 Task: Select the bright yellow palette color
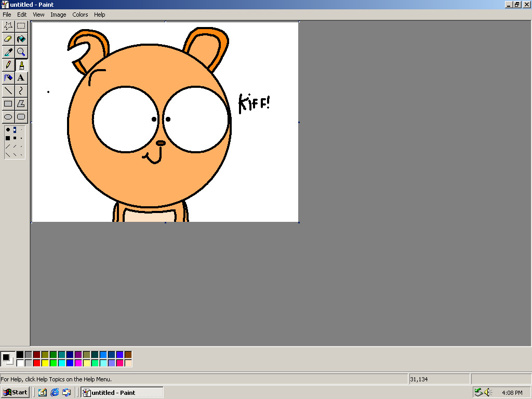coord(45,363)
